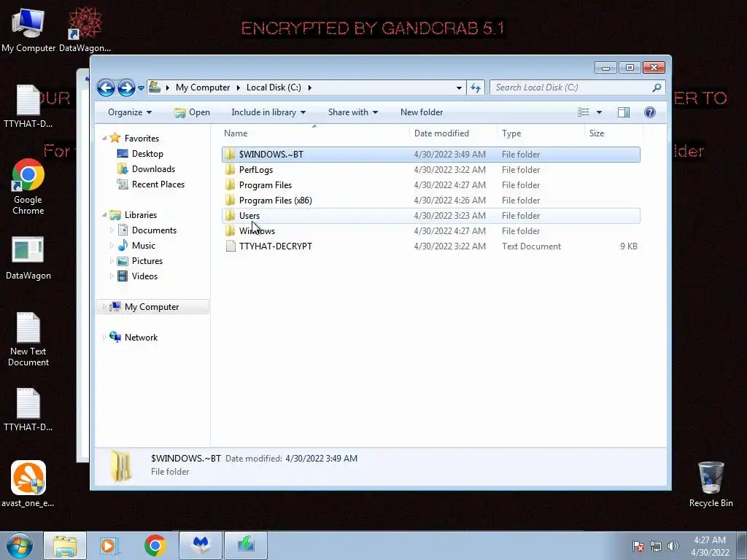Click My Computer in address breadcrumb

point(203,87)
